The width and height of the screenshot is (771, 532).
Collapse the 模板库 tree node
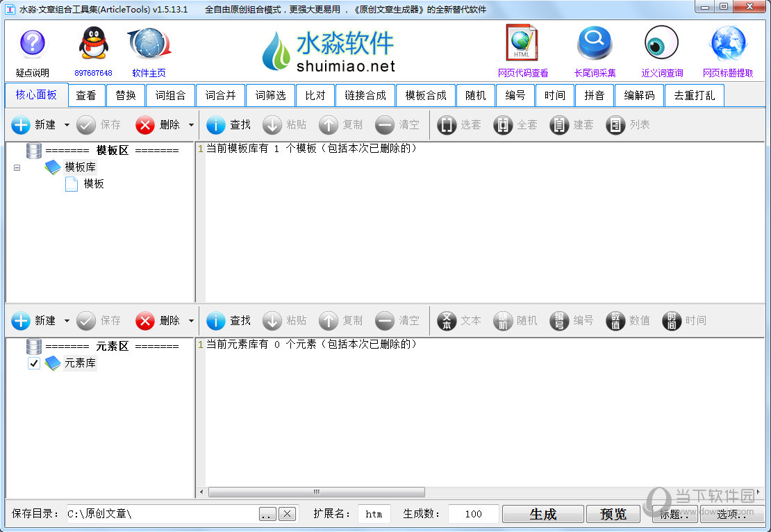[17, 167]
